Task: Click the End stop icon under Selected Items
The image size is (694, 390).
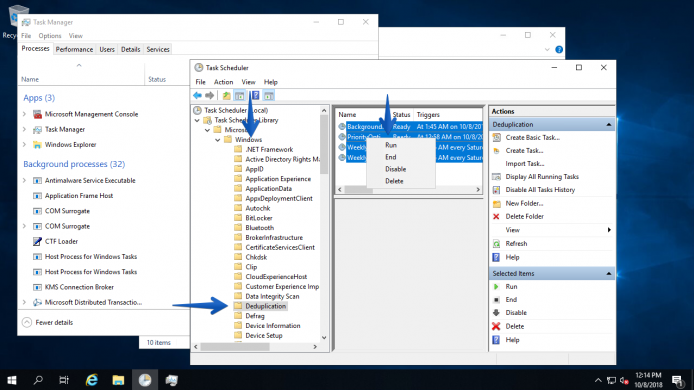Action: [x=496, y=300]
